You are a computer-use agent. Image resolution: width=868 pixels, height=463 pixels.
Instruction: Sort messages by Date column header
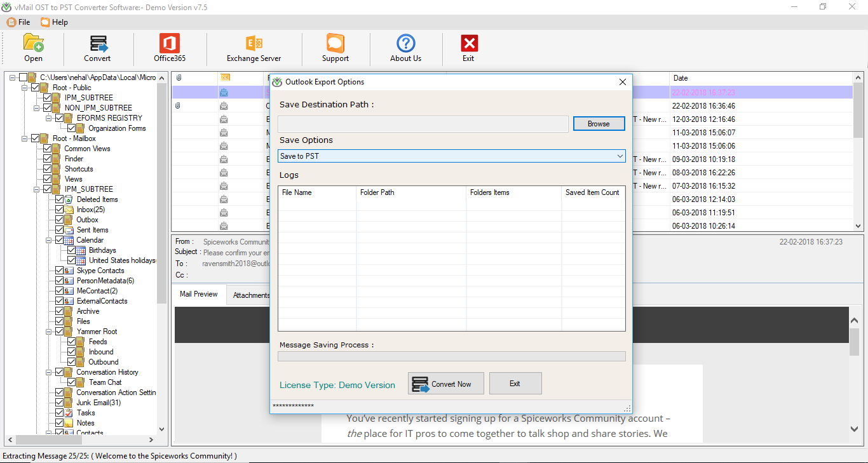pyautogui.click(x=681, y=78)
